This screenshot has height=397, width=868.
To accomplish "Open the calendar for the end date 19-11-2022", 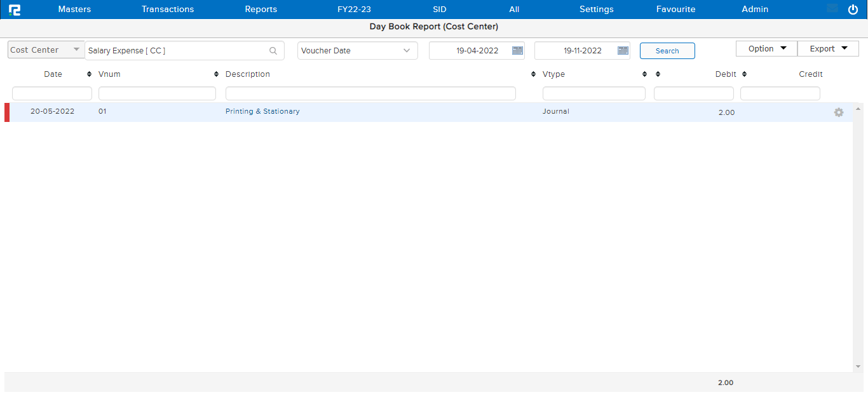I will click(623, 50).
